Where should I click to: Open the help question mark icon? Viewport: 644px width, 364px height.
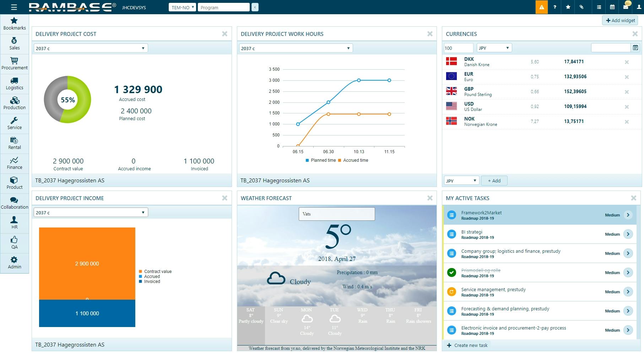pos(554,7)
